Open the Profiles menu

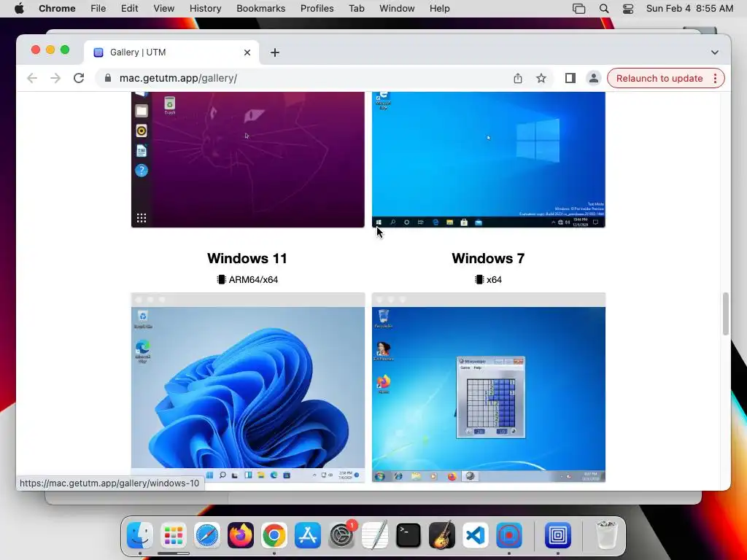(x=317, y=9)
